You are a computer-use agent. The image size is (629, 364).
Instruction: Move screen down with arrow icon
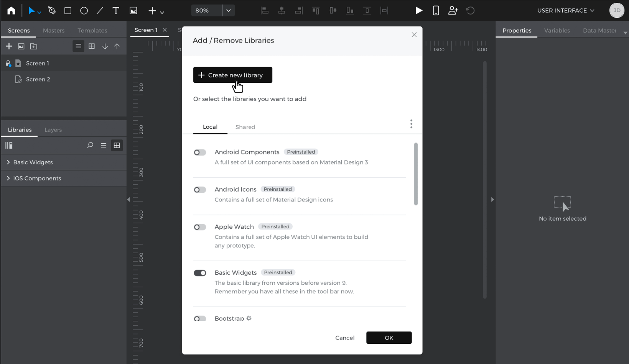[x=105, y=46]
